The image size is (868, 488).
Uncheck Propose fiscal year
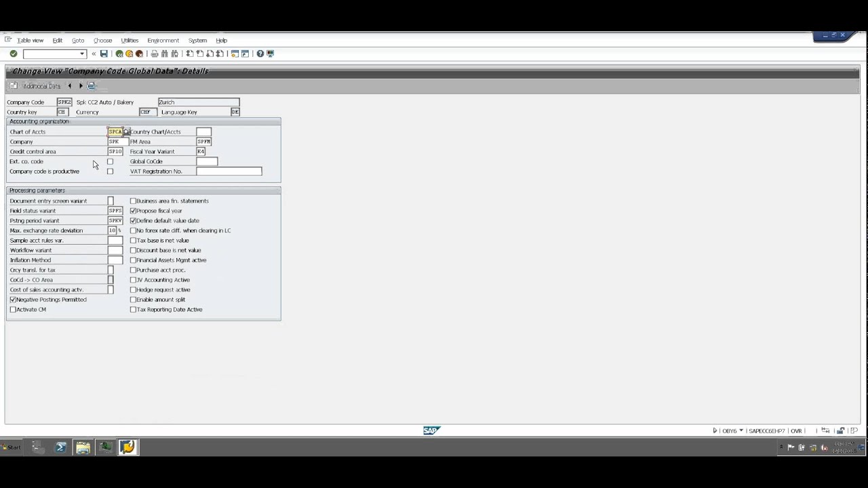[133, 211]
